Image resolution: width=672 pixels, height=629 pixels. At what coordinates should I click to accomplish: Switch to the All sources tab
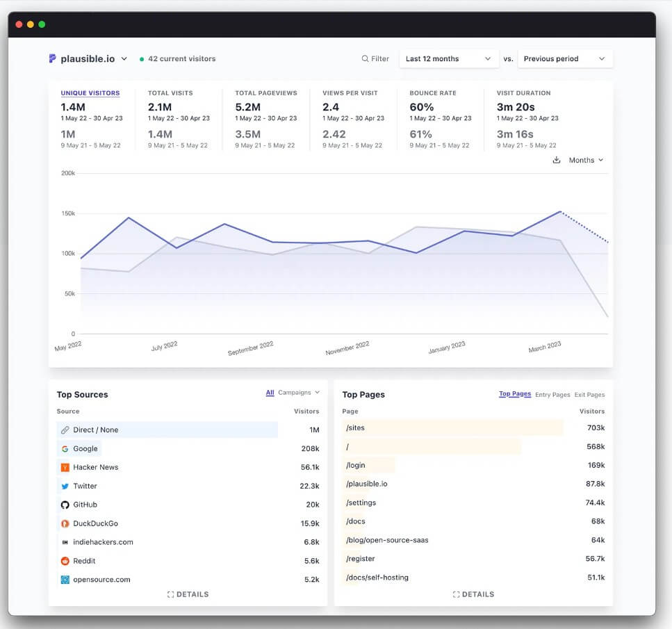pos(270,392)
